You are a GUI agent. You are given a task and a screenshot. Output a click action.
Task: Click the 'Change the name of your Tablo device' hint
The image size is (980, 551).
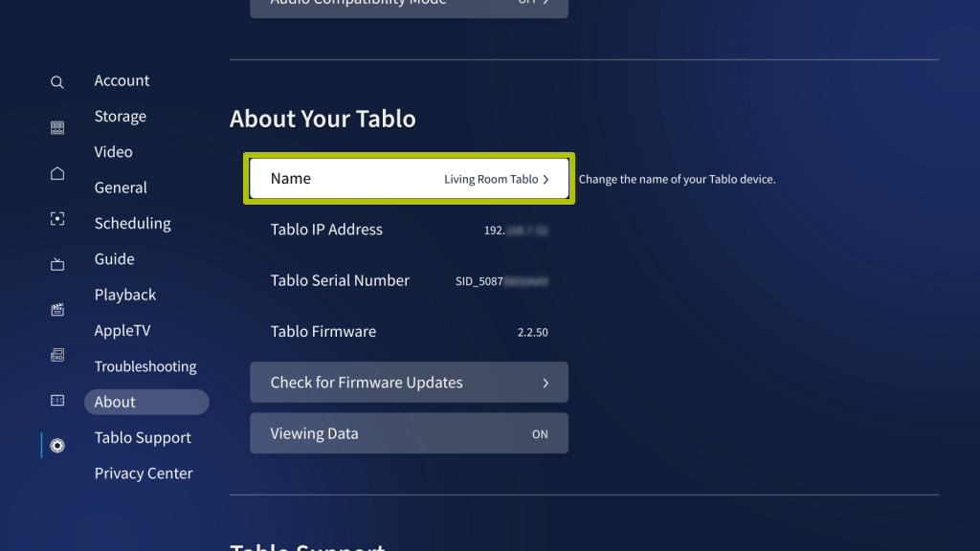click(677, 179)
